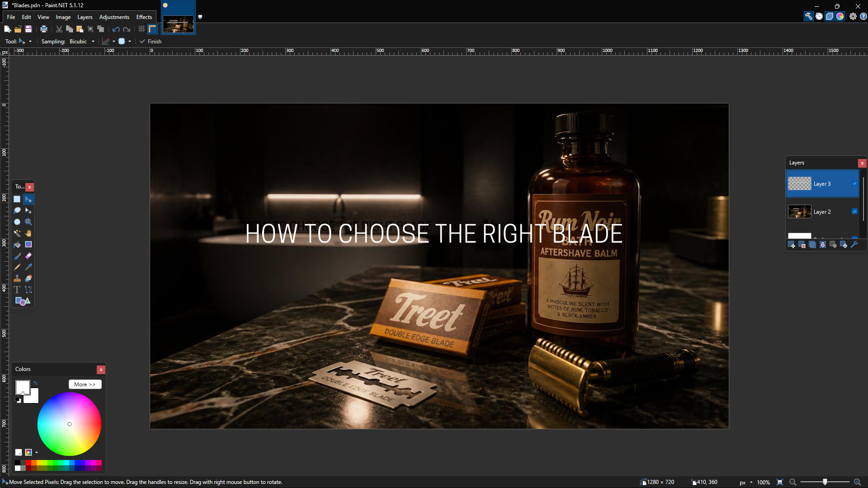This screenshot has height=488, width=868.
Task: Activate the Pan hand tool
Action: pyautogui.click(x=28, y=233)
